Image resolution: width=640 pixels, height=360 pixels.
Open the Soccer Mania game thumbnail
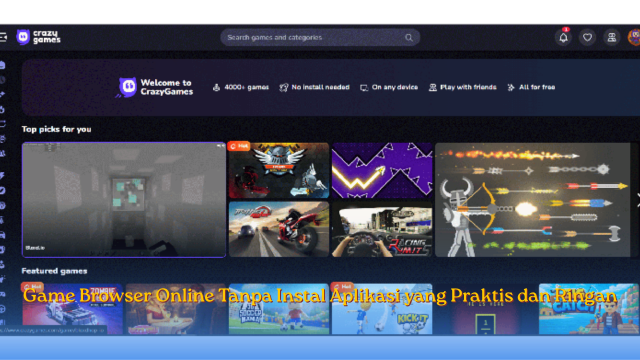tap(279, 309)
